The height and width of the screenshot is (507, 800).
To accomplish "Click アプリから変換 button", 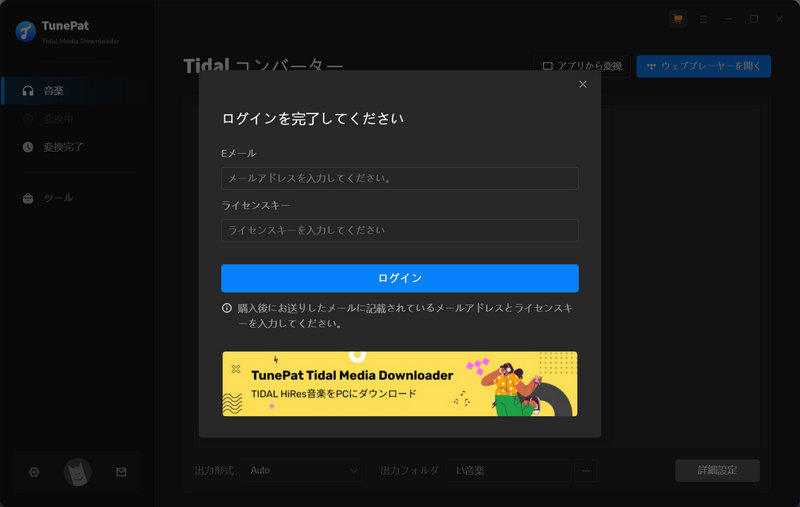I will (582, 66).
